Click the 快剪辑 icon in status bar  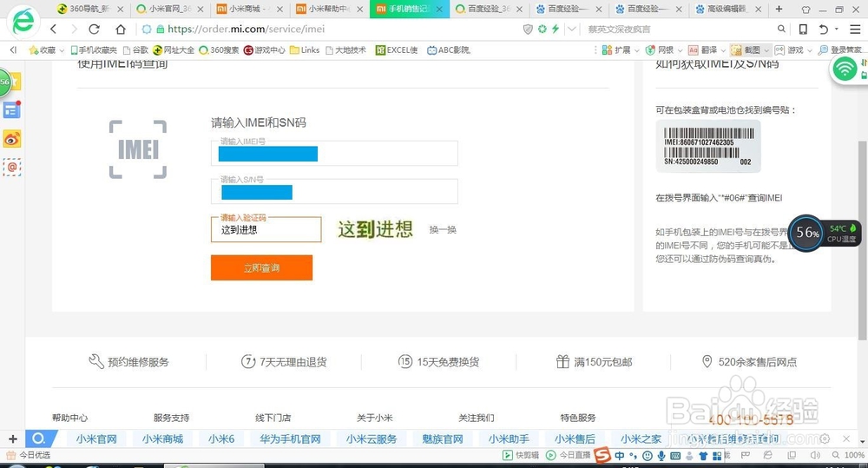(507, 455)
